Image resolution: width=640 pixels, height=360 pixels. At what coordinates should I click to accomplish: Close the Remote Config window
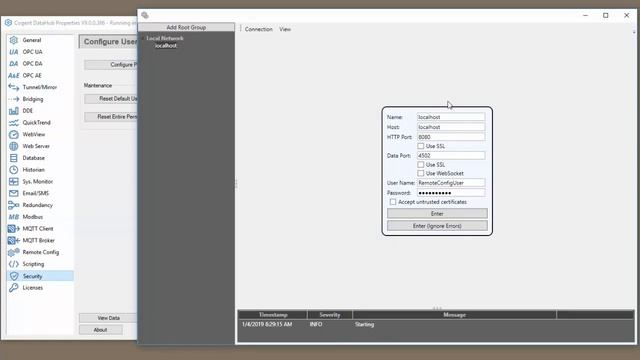(x=627, y=15)
